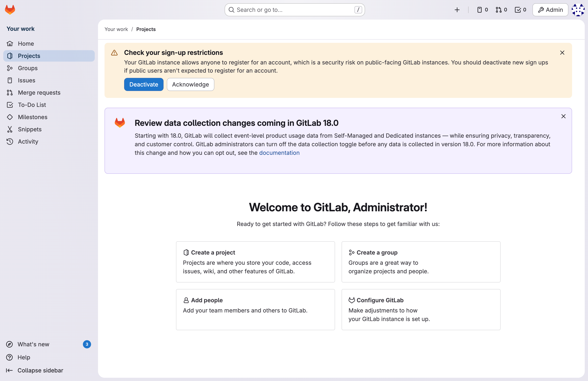Screen dimensions: 588x381
Task: Collapse the sidebar
Action: click(x=40, y=370)
